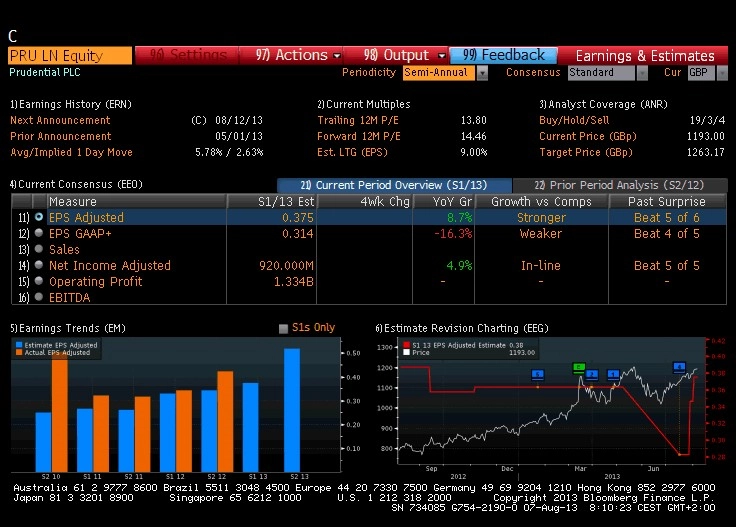Click the Beat 4 of 5 cell

click(667, 233)
